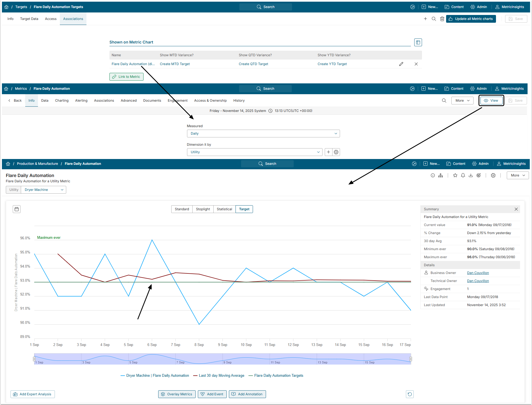Viewport: 532px width, 405px height.
Task: Switch to the Target Data tab
Action: point(29,19)
